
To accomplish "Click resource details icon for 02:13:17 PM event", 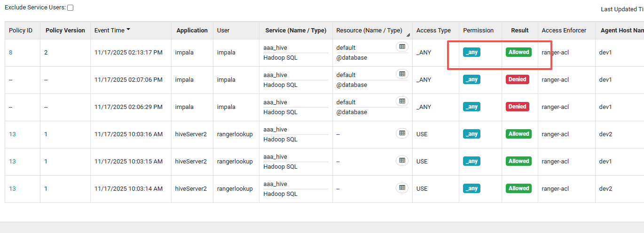I will click(402, 47).
